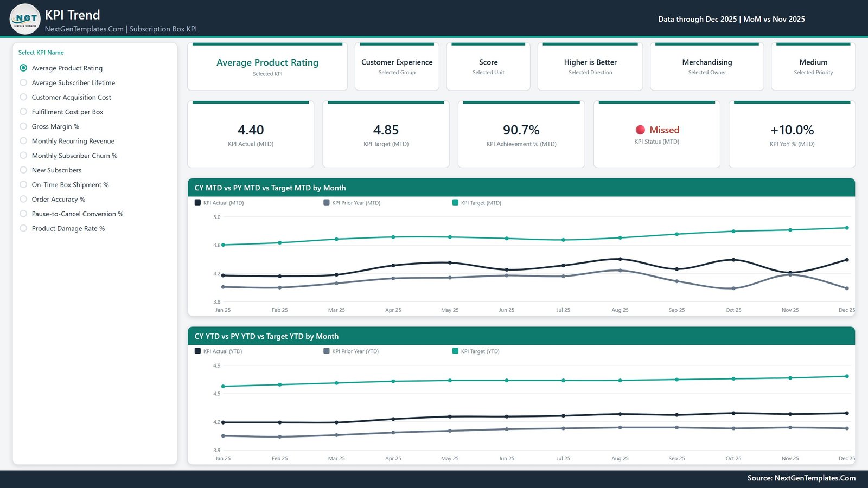The width and height of the screenshot is (868, 488).
Task: Click the KPI Trend page title
Action: [72, 15]
